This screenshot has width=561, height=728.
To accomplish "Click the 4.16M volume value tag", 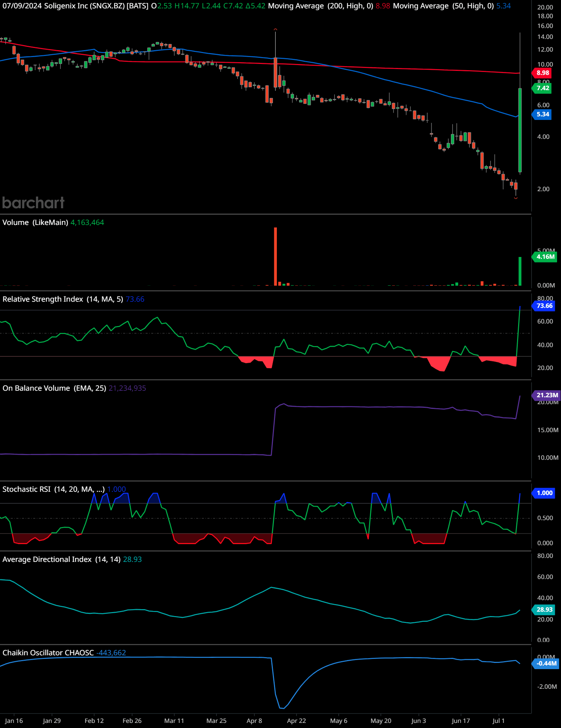I will click(x=545, y=257).
